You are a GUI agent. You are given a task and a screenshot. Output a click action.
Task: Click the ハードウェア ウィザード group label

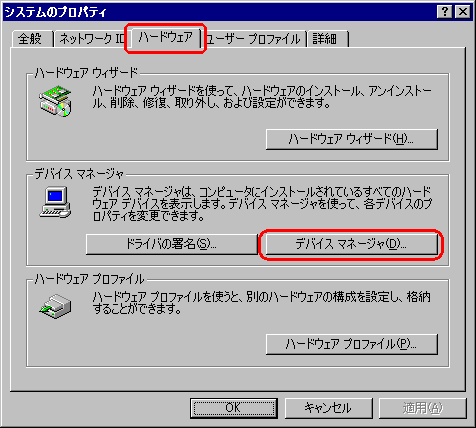86,72
